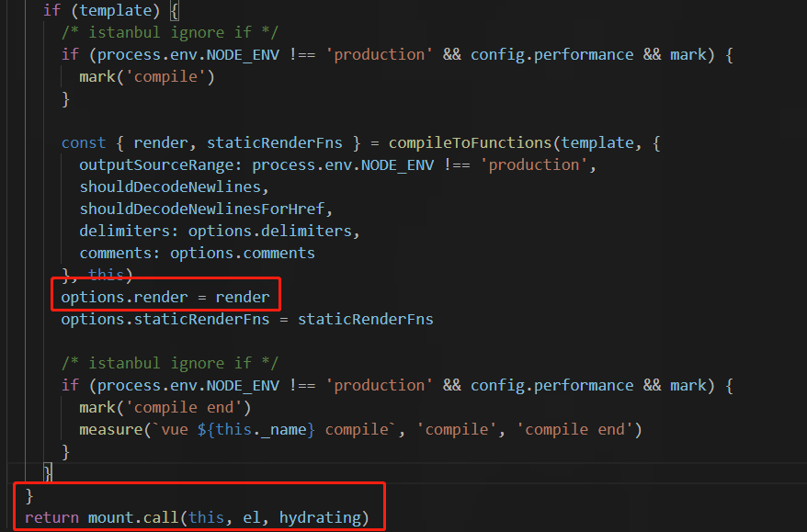Click the measure template string call
The width and height of the screenshot is (807, 532).
click(360, 430)
